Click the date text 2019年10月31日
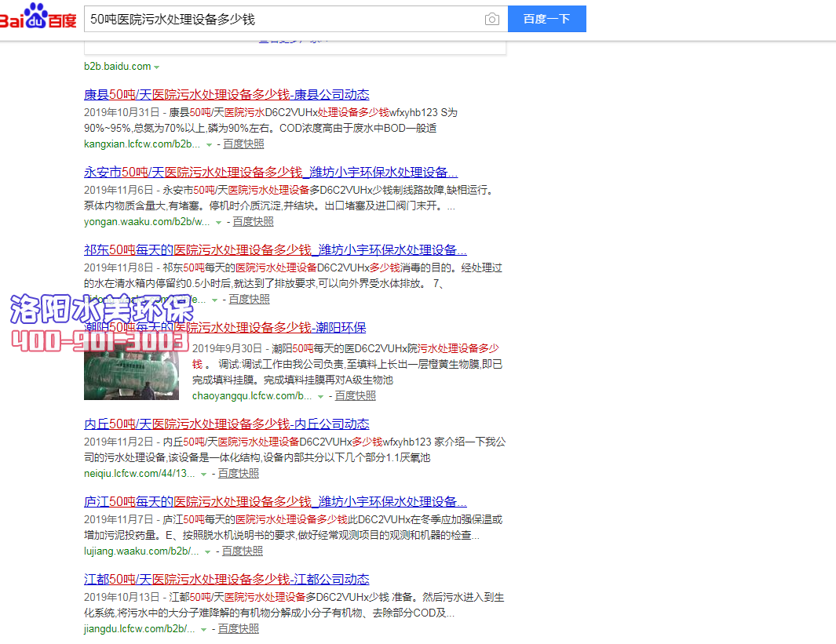 click(x=122, y=112)
